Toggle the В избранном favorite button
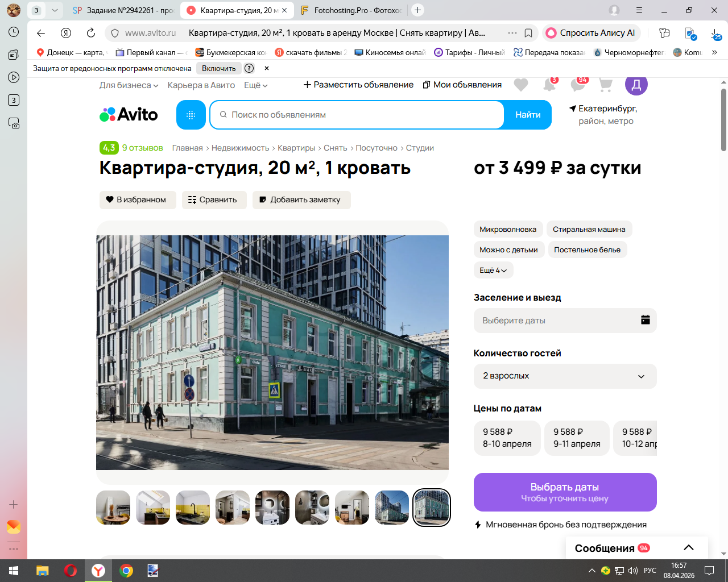 click(x=138, y=200)
